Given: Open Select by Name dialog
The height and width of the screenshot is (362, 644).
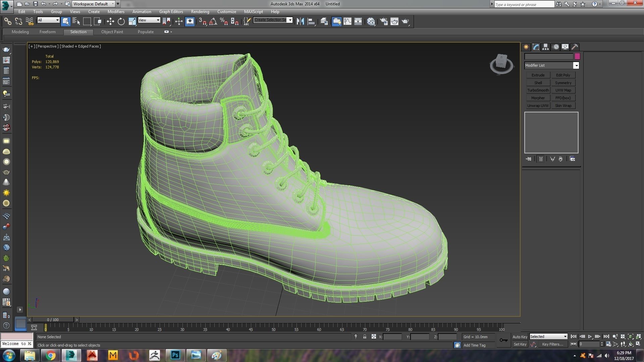Looking at the screenshot, I should point(76,21).
